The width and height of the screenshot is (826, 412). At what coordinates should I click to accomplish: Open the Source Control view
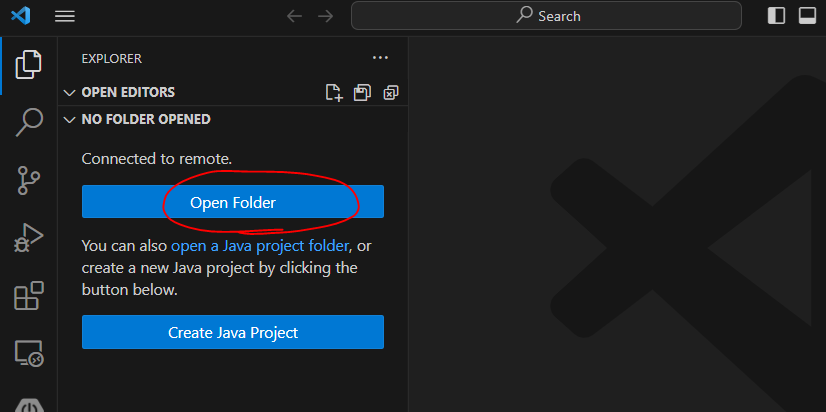pyautogui.click(x=28, y=181)
